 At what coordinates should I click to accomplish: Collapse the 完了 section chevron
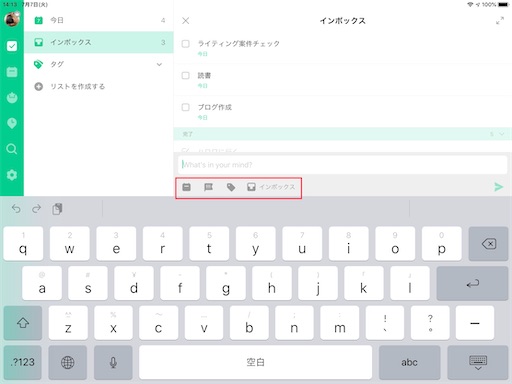click(502, 134)
